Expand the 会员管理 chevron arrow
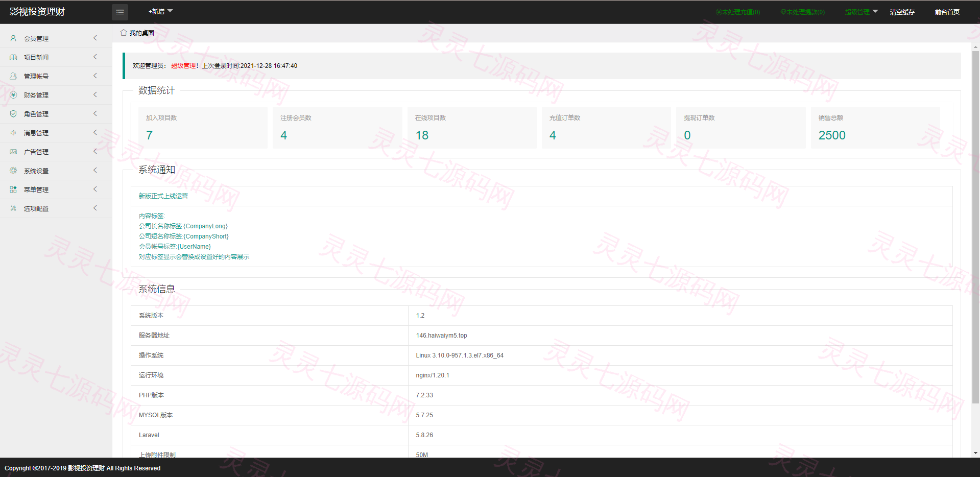 point(95,38)
